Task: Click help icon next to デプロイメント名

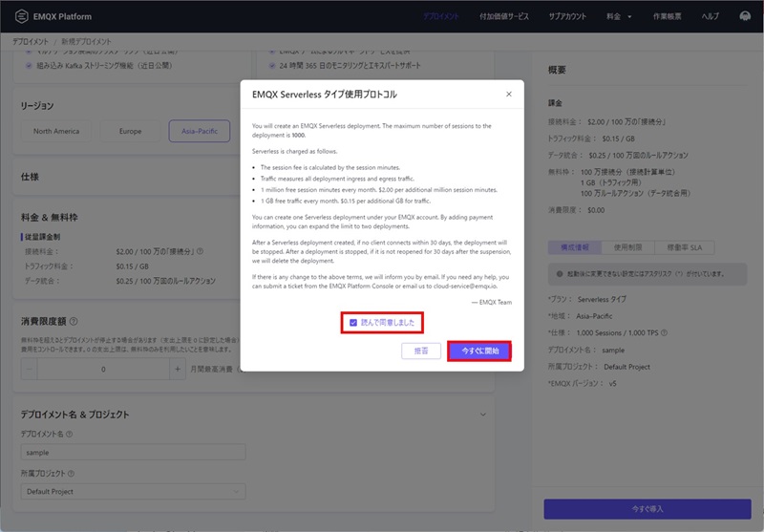Action: tap(69, 434)
